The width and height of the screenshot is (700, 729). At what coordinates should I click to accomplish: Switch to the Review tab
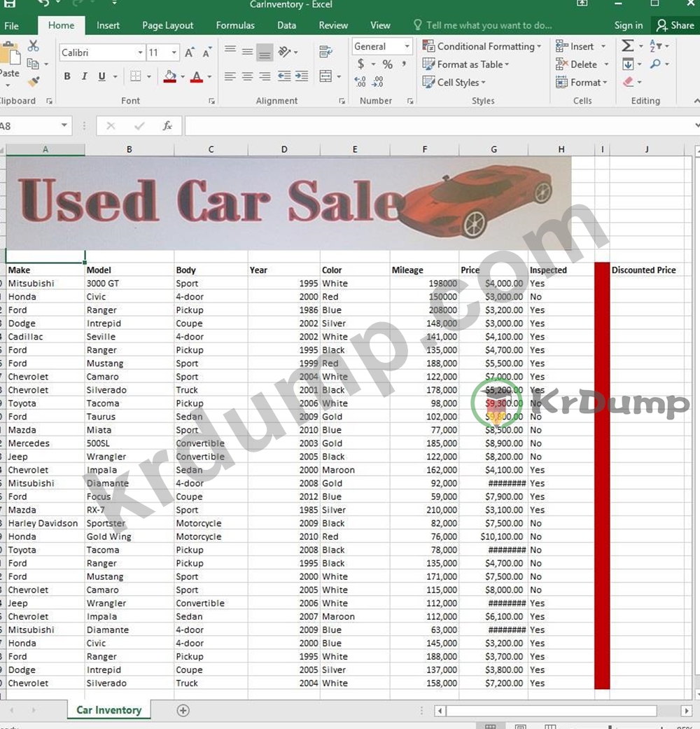click(333, 26)
